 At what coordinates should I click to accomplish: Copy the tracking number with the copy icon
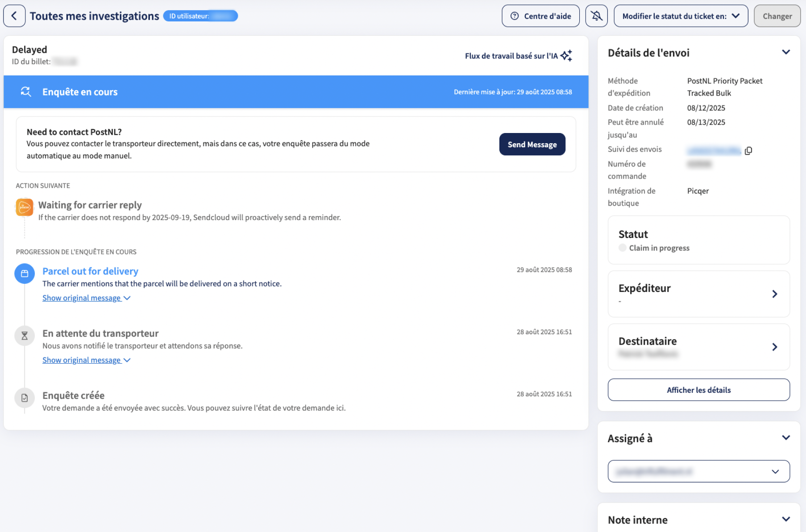pos(748,150)
